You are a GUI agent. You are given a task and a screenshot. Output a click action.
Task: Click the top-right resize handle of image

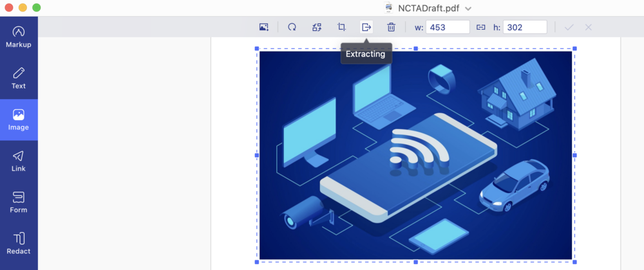574,48
